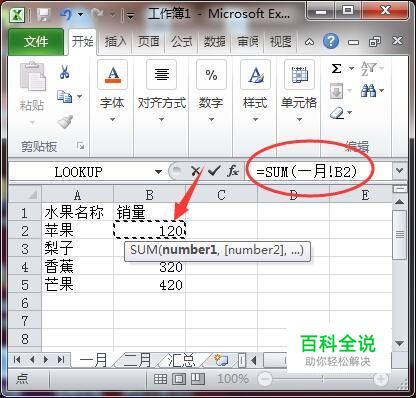This screenshot has height=398, width=416.
Task: Select column A header
Action: point(77,195)
